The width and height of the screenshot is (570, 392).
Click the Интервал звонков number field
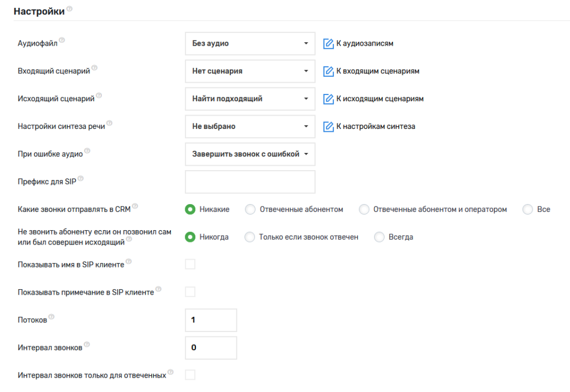[x=211, y=348]
